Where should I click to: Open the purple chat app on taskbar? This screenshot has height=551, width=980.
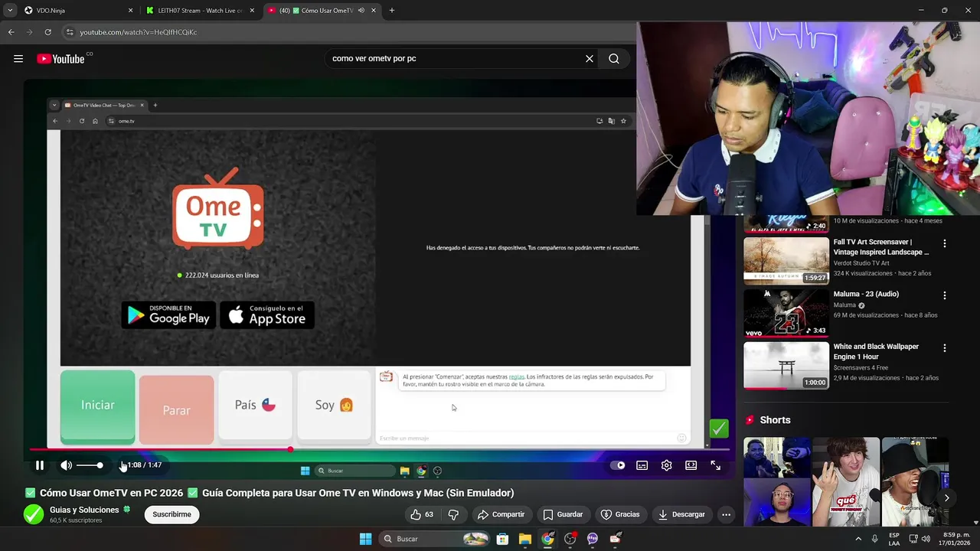[593, 539]
